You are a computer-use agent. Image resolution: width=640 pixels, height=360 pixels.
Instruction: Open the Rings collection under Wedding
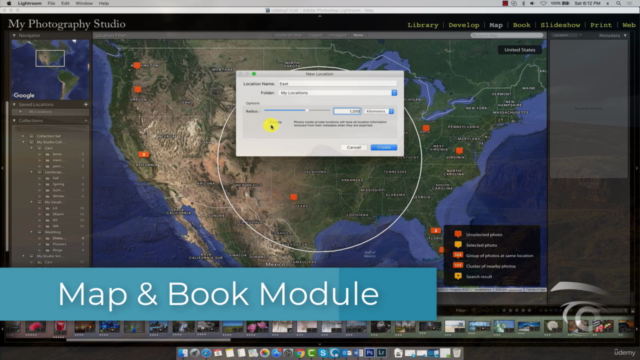click(58, 250)
